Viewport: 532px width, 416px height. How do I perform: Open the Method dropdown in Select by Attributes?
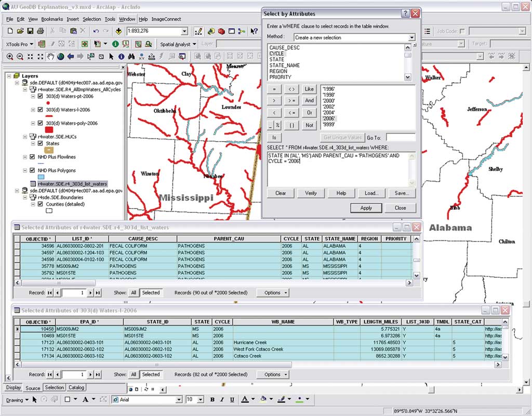click(x=411, y=37)
